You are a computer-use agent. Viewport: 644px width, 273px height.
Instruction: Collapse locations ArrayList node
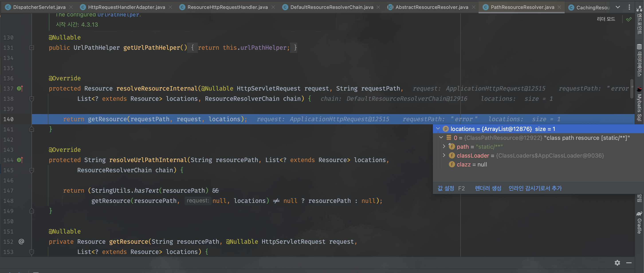pos(438,129)
